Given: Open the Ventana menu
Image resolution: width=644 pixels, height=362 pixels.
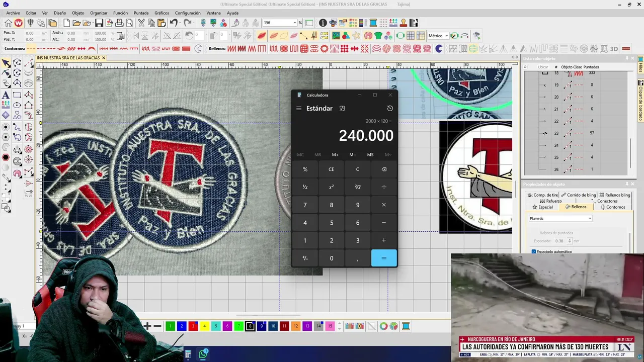Looking at the screenshot, I should [x=213, y=13].
